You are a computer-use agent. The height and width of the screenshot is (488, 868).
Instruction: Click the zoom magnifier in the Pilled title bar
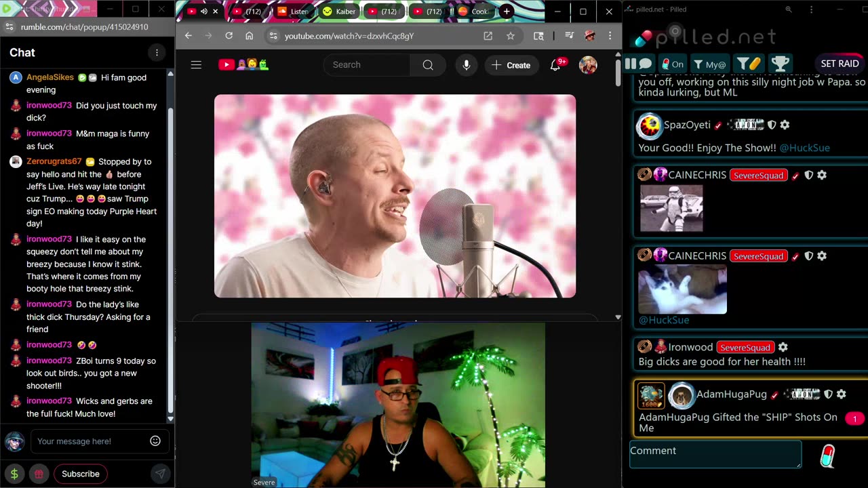[788, 9]
